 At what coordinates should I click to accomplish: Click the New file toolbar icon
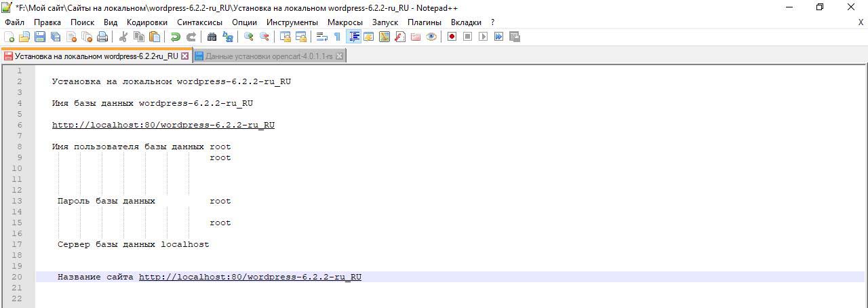tap(9, 37)
